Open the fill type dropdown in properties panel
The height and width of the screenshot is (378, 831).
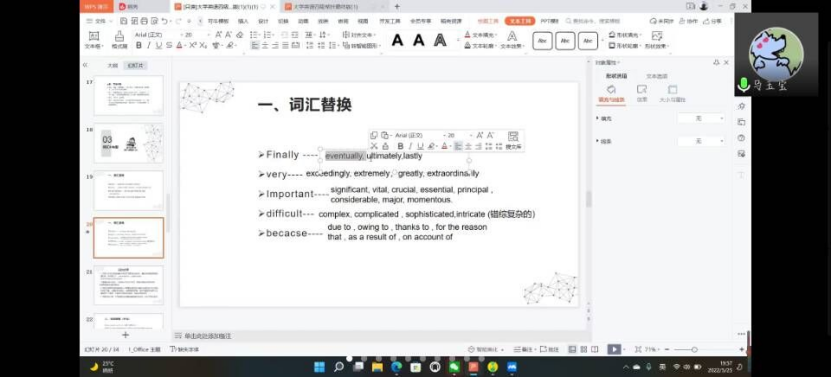(x=701, y=119)
